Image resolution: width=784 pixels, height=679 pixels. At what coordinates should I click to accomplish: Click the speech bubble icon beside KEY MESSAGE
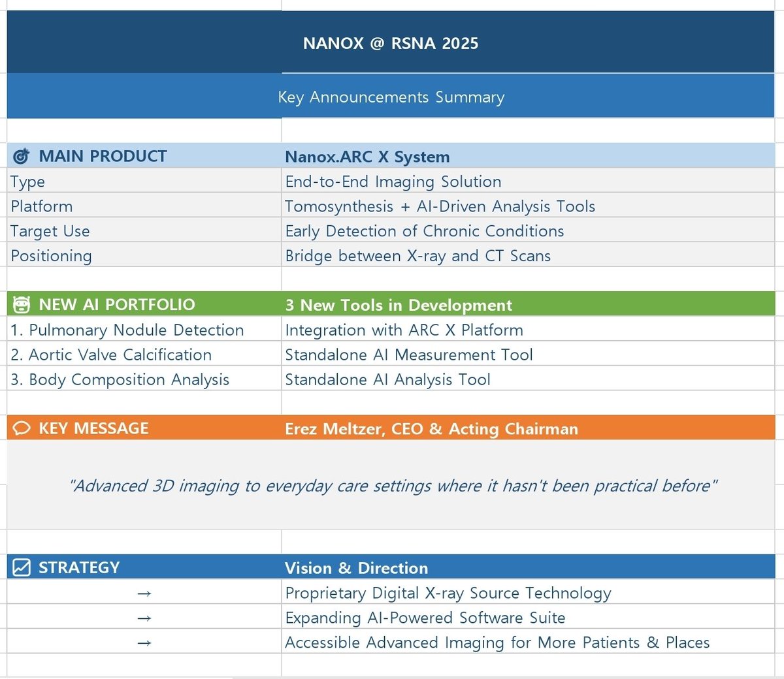pyautogui.click(x=22, y=429)
